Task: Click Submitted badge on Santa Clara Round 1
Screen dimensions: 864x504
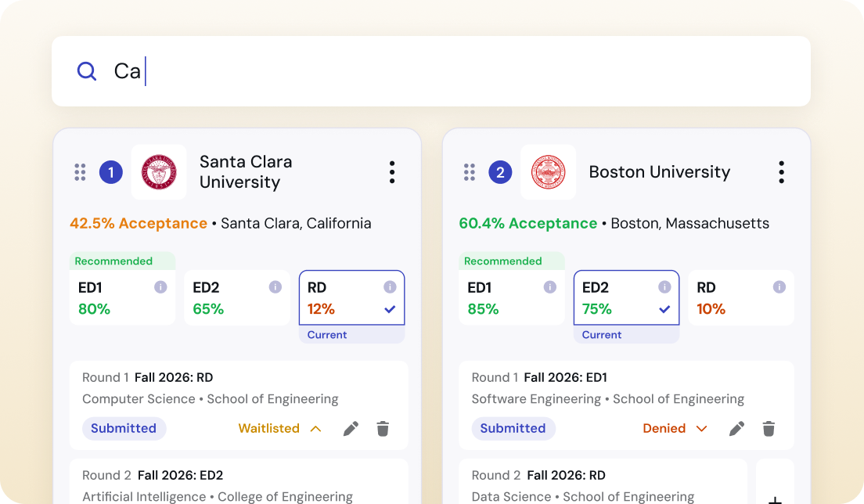Action: 124,428
